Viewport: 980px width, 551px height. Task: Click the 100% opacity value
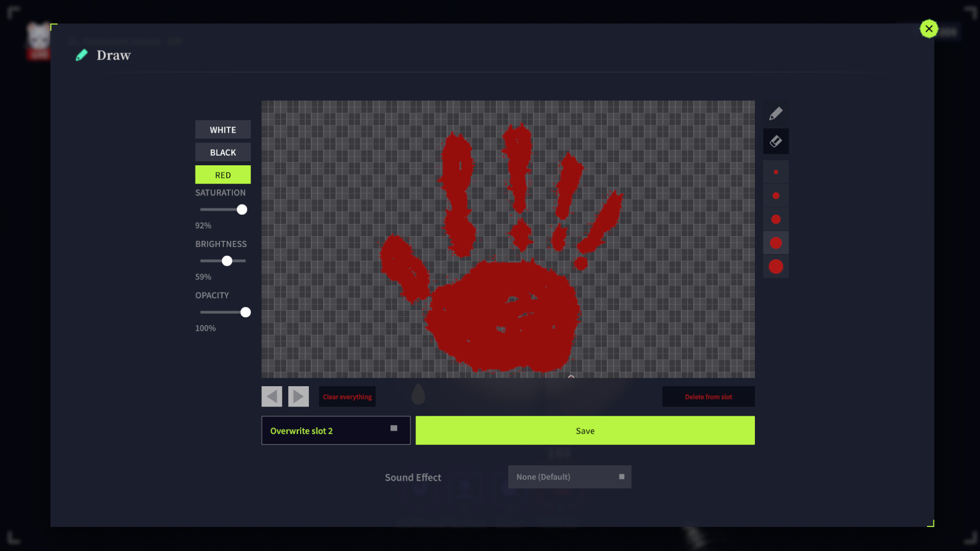point(205,328)
